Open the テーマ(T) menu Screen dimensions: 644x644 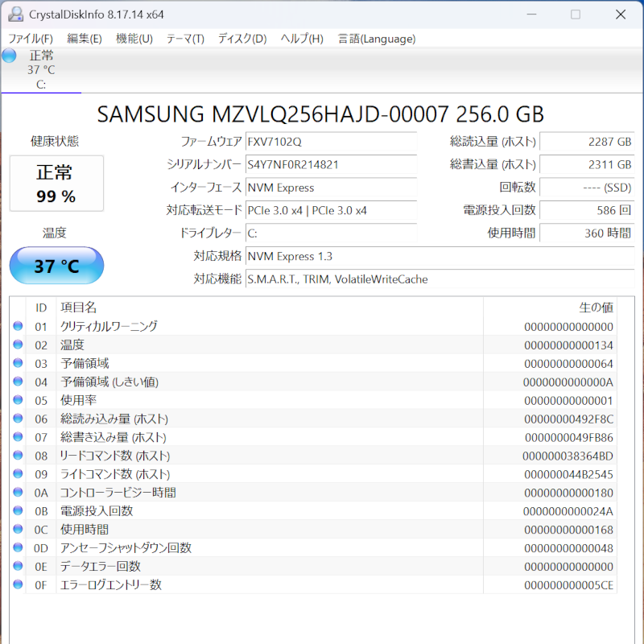pyautogui.click(x=185, y=39)
